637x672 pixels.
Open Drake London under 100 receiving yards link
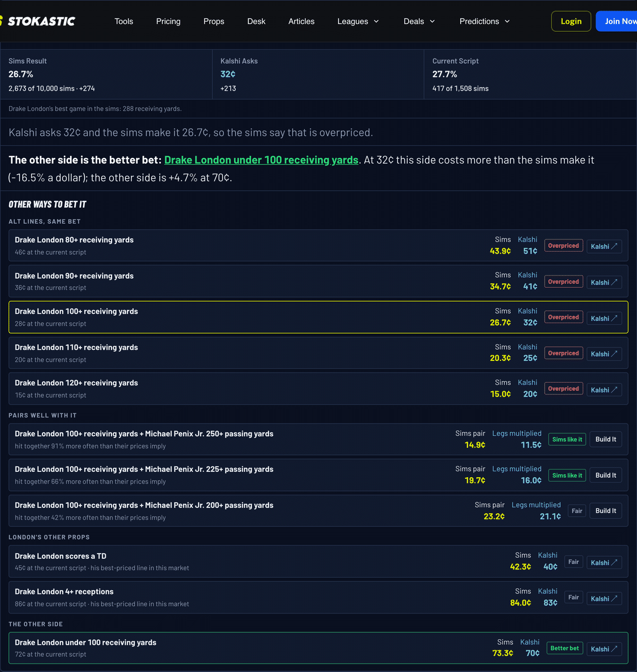(261, 160)
